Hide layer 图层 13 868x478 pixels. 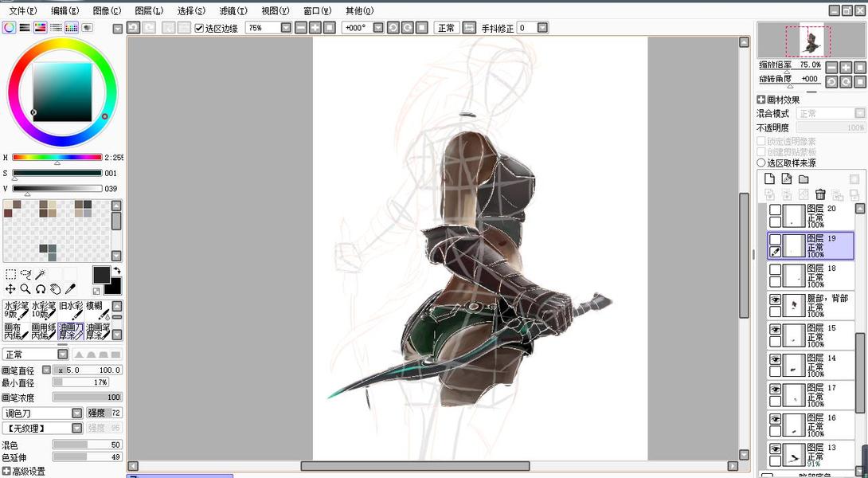pyautogui.click(x=776, y=449)
